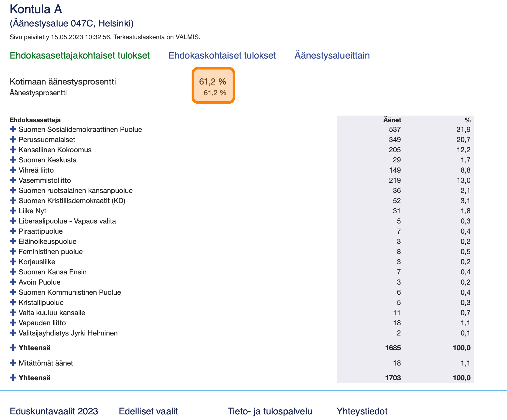The height and width of the screenshot is (420, 507).
Task: Click plus icon beside Suomen Kommunistinen Puolue
Action: pyautogui.click(x=13, y=292)
